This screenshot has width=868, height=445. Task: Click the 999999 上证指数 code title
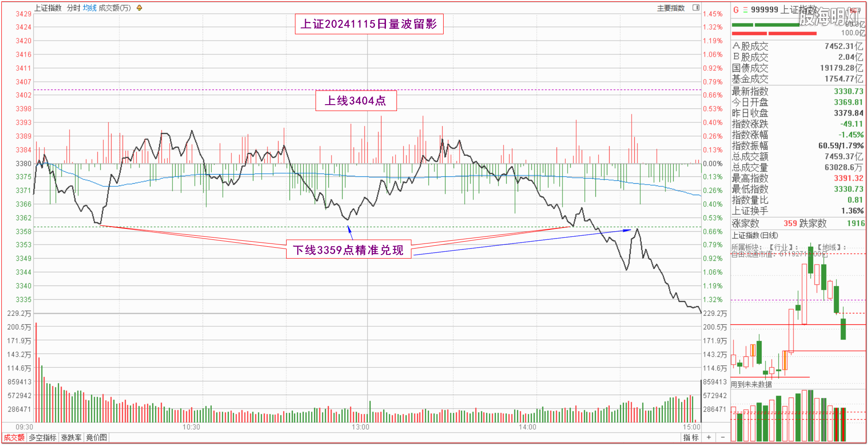(784, 10)
